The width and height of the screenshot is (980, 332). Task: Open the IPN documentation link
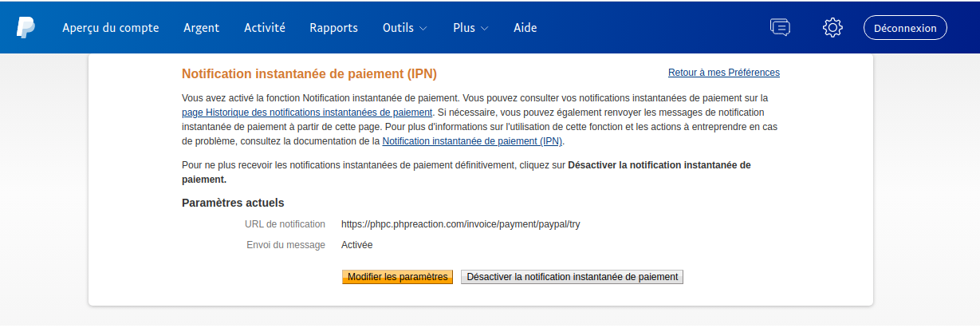click(x=472, y=141)
